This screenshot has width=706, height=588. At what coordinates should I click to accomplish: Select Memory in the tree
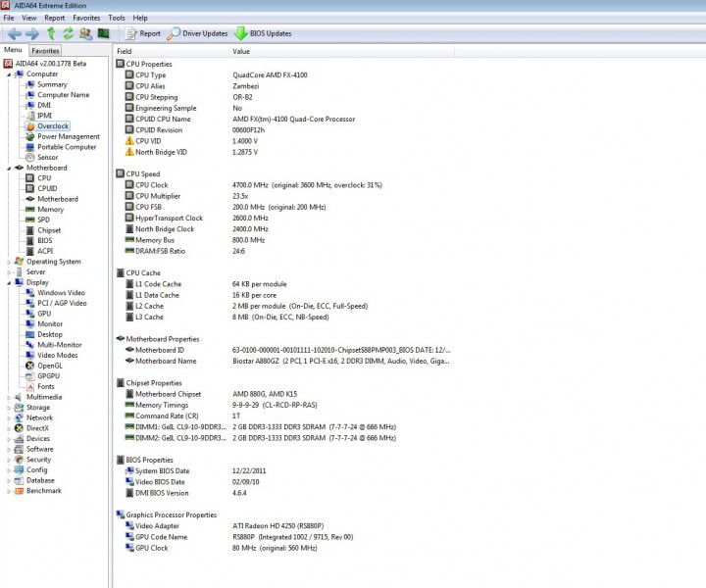(50, 209)
